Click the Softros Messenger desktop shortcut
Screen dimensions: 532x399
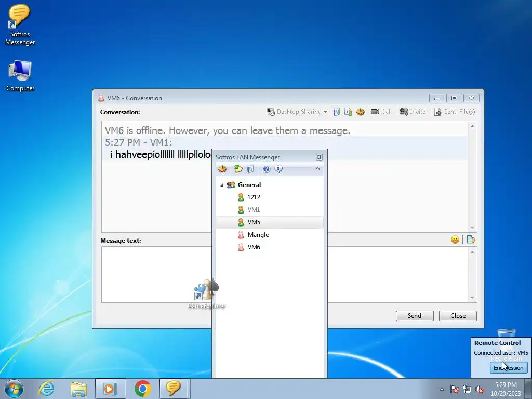click(20, 25)
